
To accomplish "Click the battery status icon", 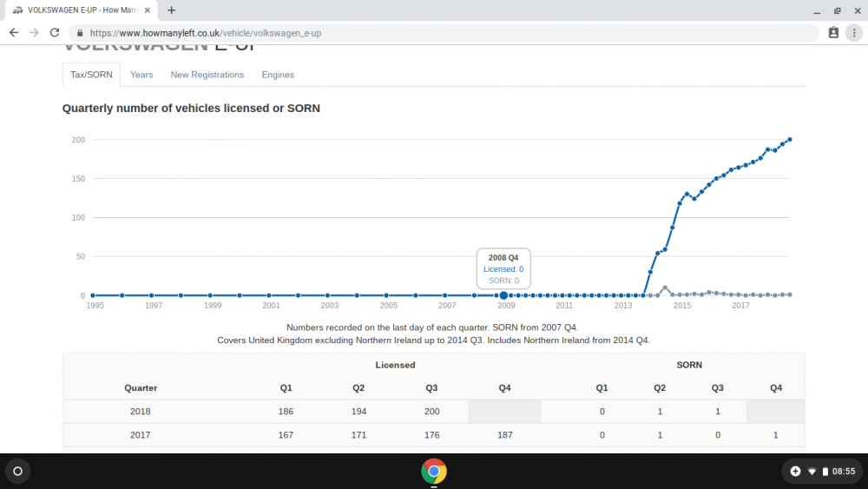I will (x=825, y=472).
